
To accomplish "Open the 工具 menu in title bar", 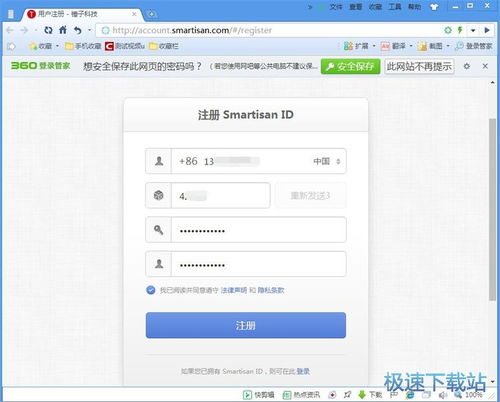I will (x=394, y=7).
